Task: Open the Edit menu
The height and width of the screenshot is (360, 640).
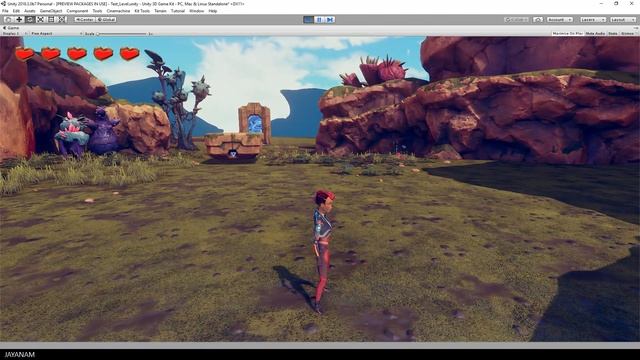Action: (x=16, y=11)
